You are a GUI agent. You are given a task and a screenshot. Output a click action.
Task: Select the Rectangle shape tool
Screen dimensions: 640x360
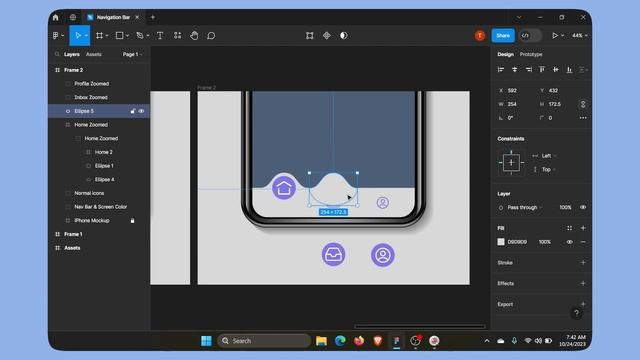pyautogui.click(x=120, y=36)
